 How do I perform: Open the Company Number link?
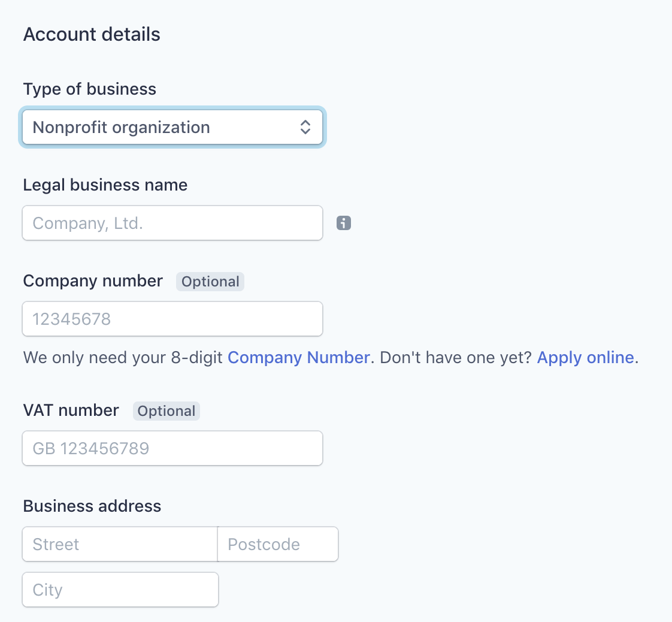click(x=298, y=358)
